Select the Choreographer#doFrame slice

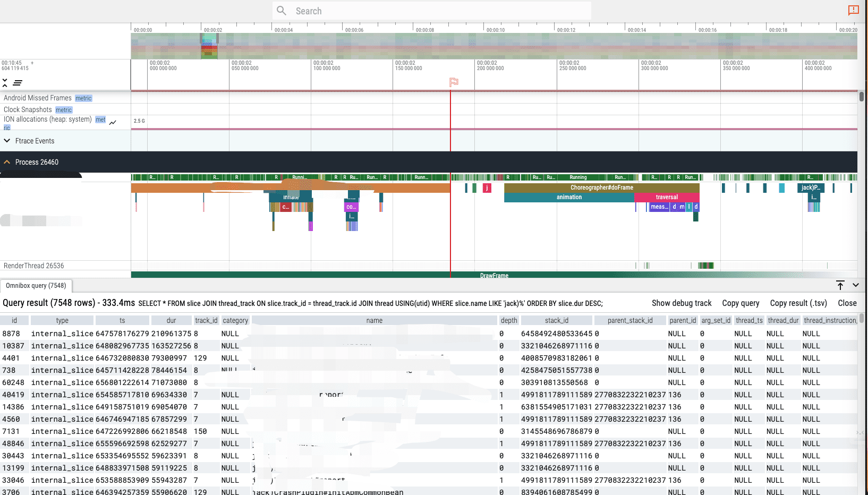[601, 187]
